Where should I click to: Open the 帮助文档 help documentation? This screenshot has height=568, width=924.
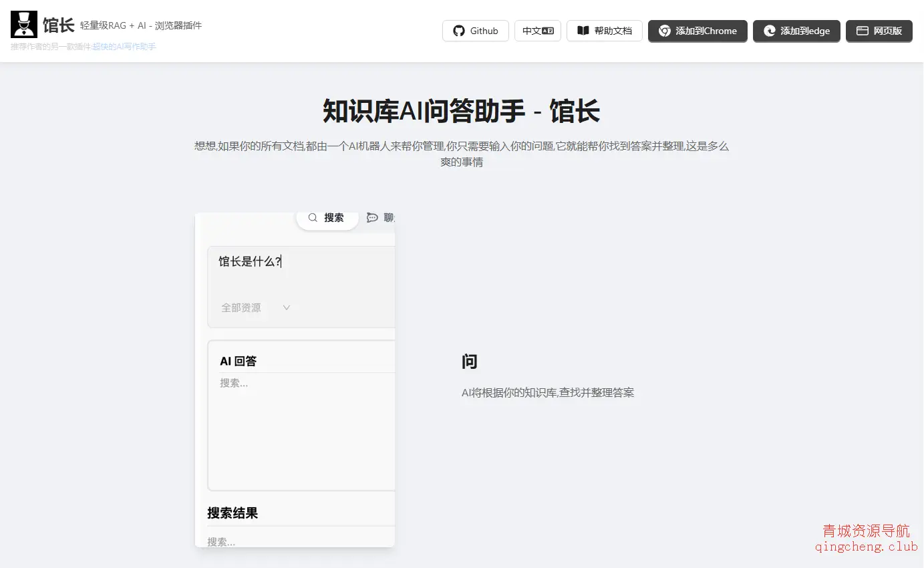pyautogui.click(x=604, y=31)
